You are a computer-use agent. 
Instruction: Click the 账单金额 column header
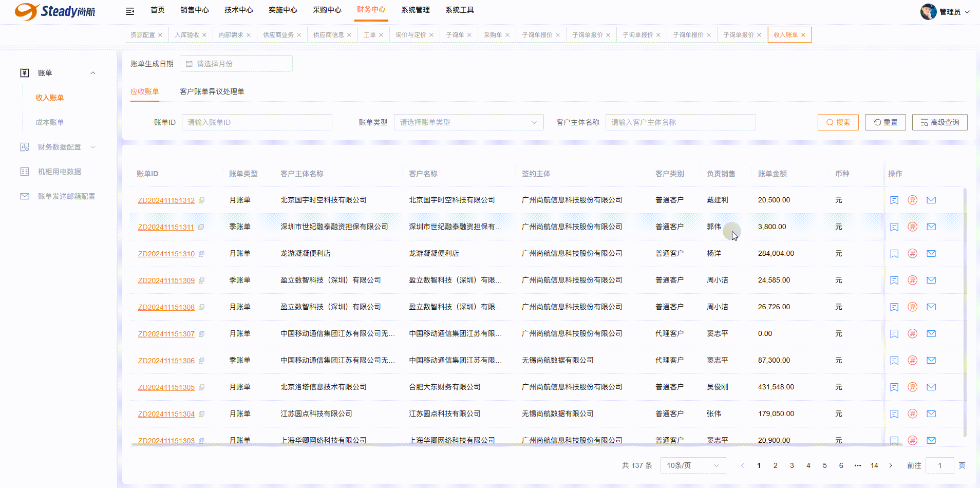click(x=772, y=174)
